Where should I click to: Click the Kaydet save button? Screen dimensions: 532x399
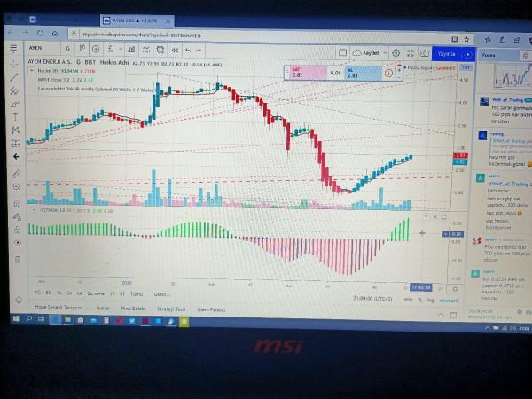tap(366, 53)
